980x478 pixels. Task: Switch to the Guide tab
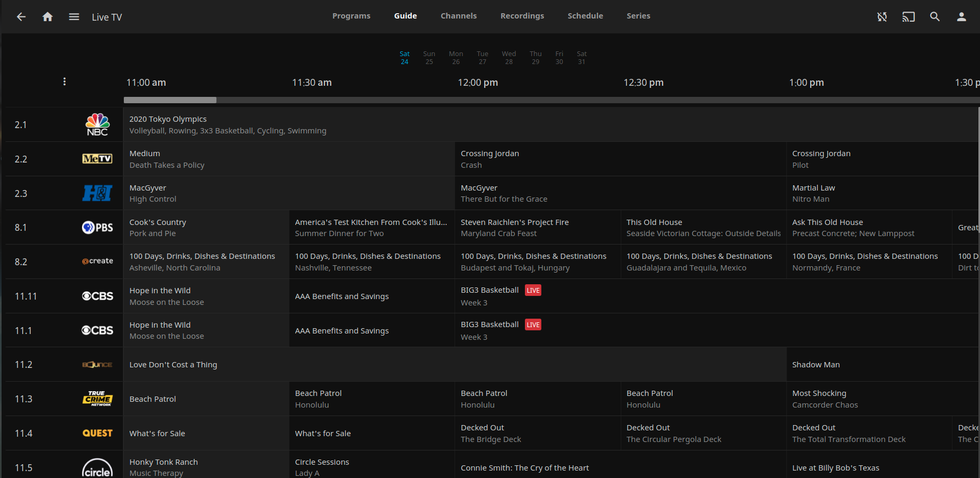[x=405, y=16]
